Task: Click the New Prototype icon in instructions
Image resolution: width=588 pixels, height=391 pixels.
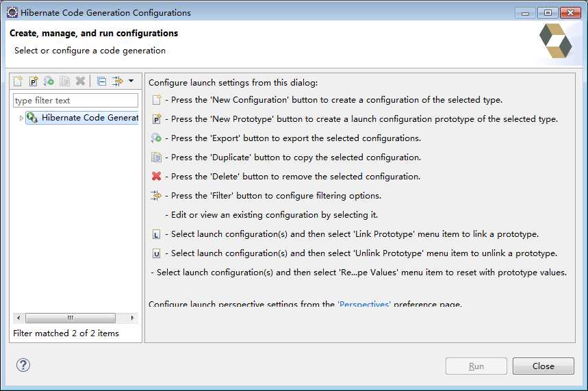Action: click(x=156, y=119)
